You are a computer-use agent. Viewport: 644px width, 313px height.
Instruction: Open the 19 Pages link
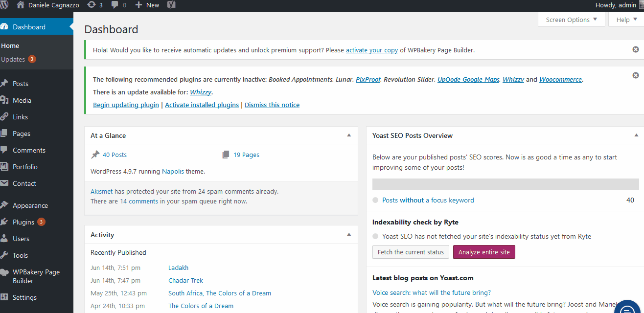click(x=246, y=155)
